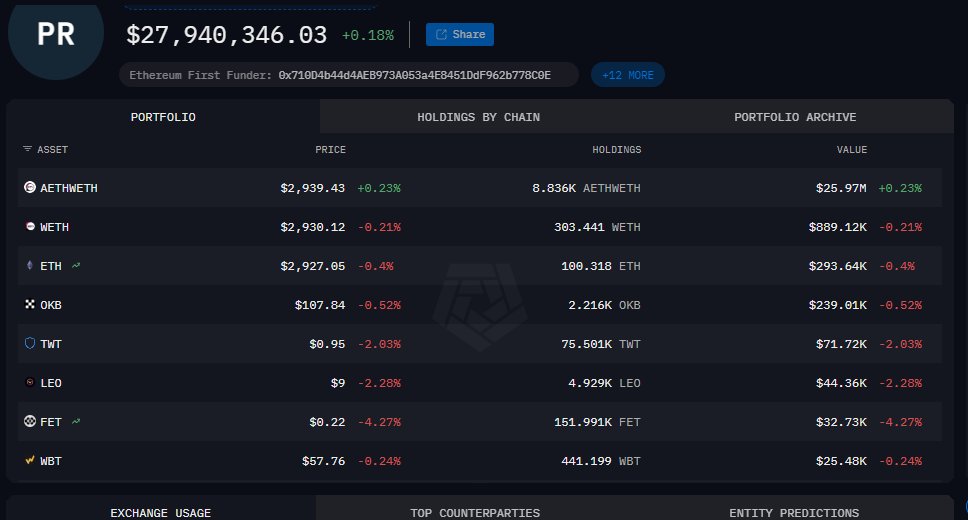
Task: Click the TWT price $0.95
Action: 327,344
